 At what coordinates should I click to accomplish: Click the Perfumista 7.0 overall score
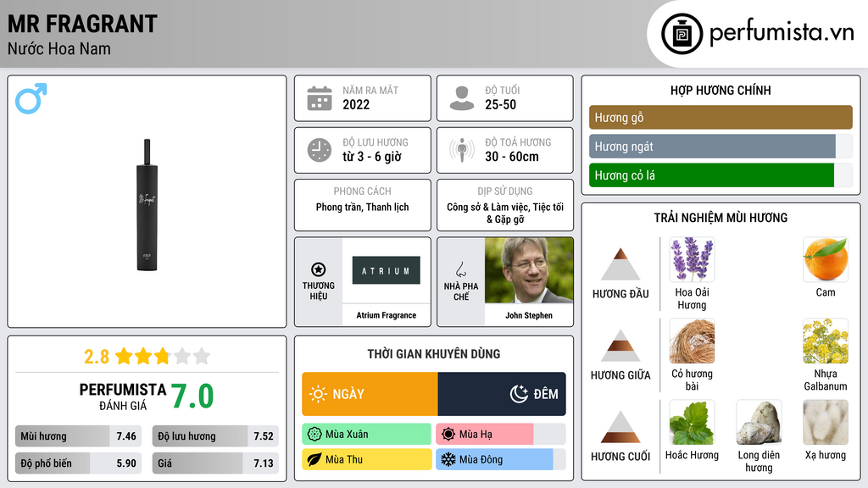tap(192, 396)
